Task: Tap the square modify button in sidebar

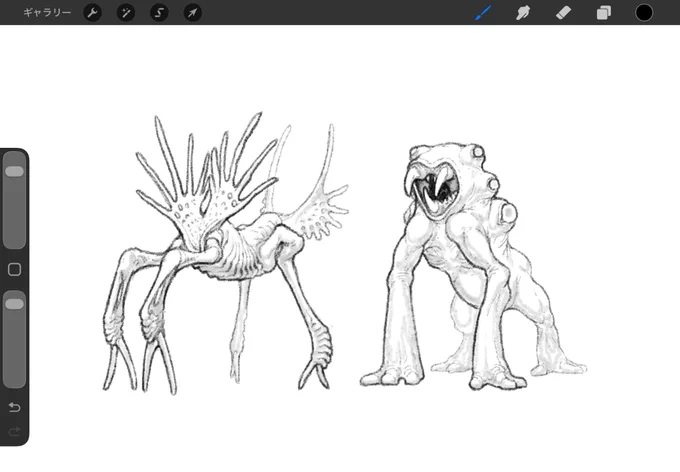Action: (14, 269)
